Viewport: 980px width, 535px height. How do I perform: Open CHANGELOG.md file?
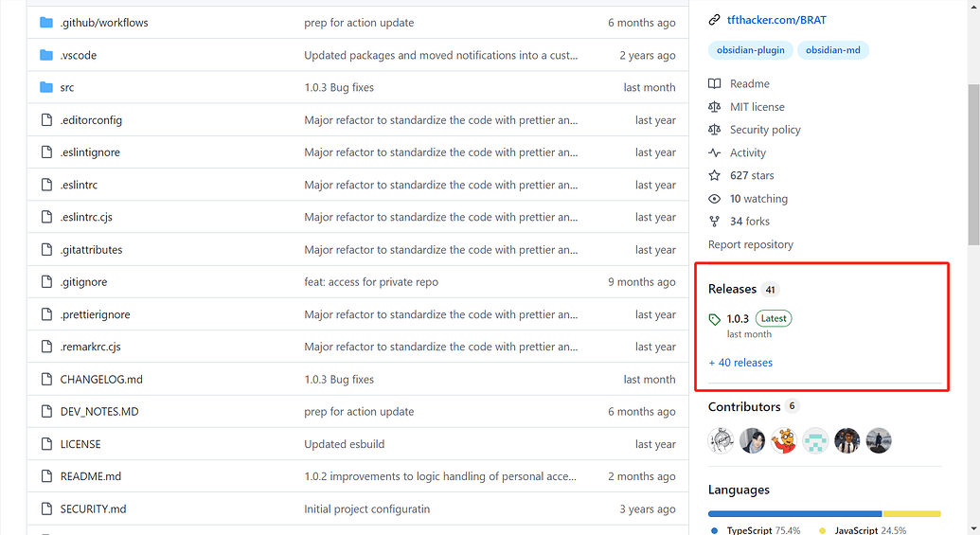pos(101,380)
